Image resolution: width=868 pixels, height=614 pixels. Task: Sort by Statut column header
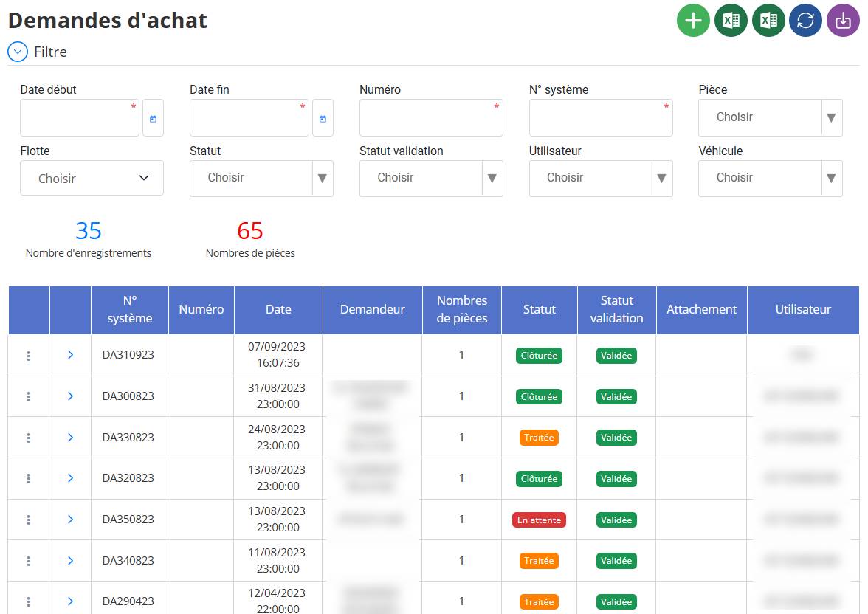pyautogui.click(x=539, y=309)
